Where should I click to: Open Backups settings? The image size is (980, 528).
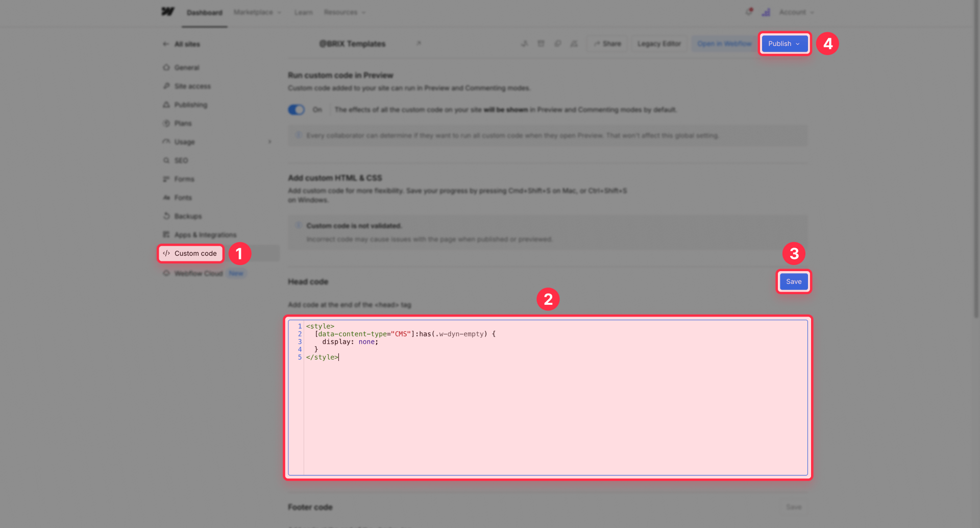[x=188, y=216]
